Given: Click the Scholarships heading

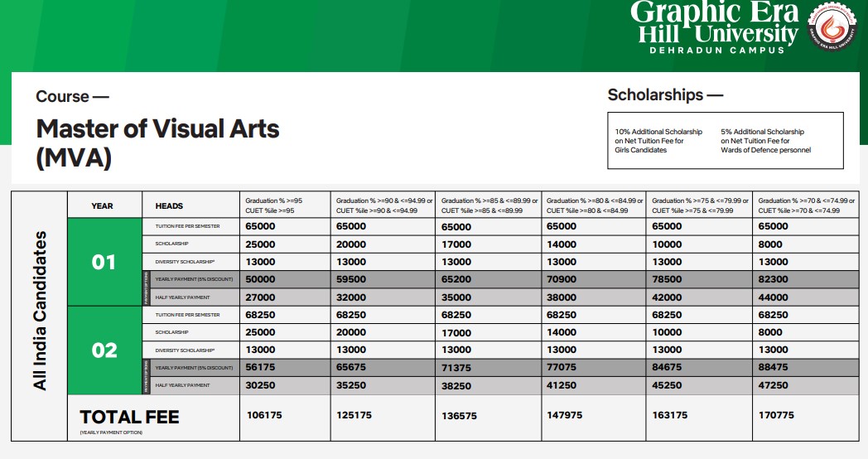Looking at the screenshot, I should pos(665,95).
